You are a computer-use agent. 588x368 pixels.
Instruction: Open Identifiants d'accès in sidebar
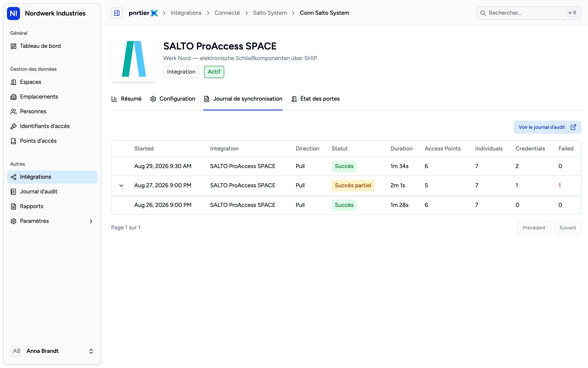coord(52,126)
